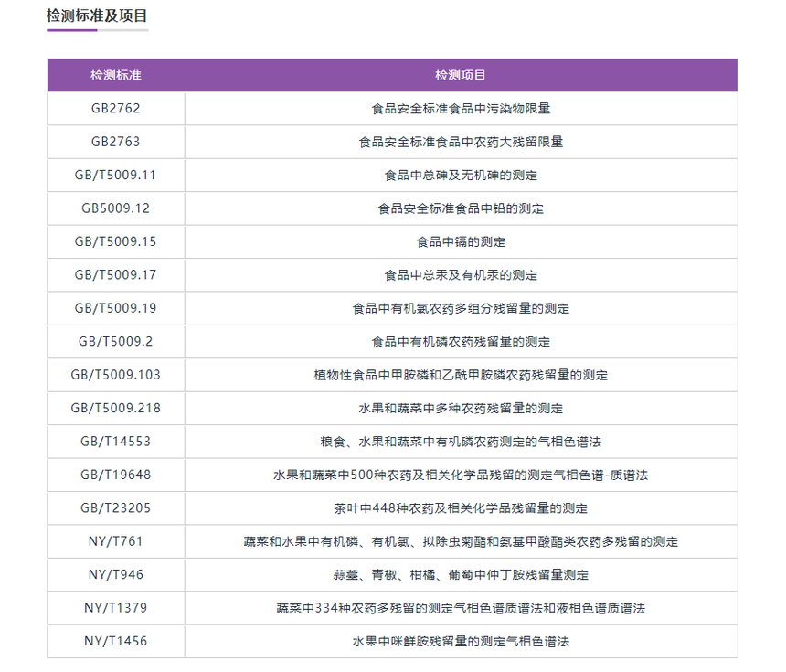Image resolution: width=786 pixels, height=672 pixels.
Task: Select the GB5009.12 standard cell
Action: (116, 208)
